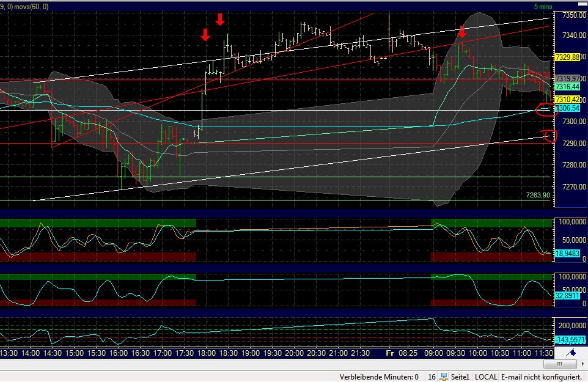This screenshot has width=588, height=382.
Task: Select the leftmost red down-arrow annotation near 18:00
Action: [x=206, y=35]
